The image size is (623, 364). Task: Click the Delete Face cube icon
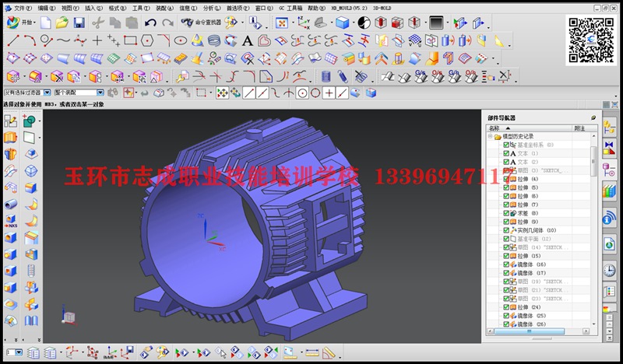pyautogui.click(x=57, y=76)
